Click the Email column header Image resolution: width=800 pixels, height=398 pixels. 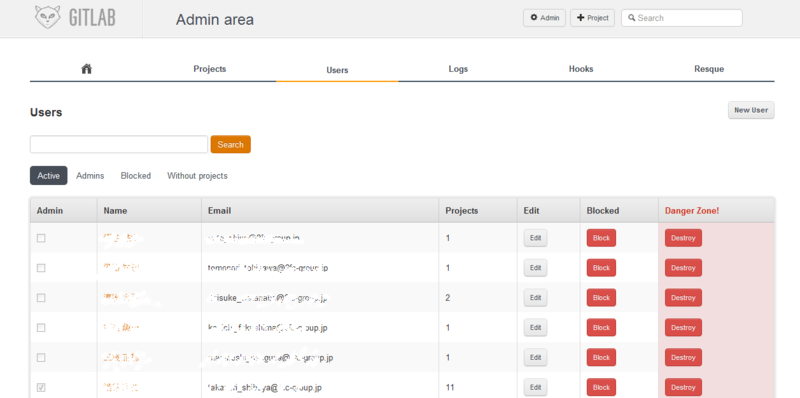[x=219, y=211]
